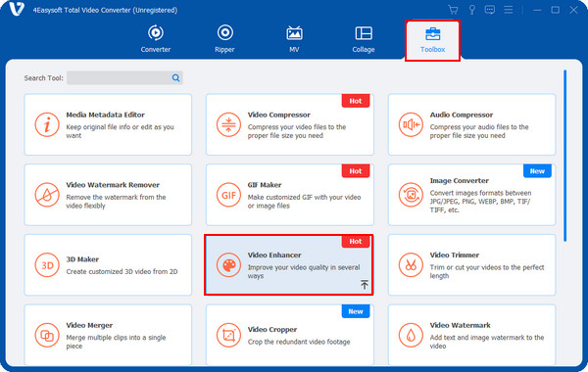
Task: Open the MV tab
Action: (x=294, y=39)
